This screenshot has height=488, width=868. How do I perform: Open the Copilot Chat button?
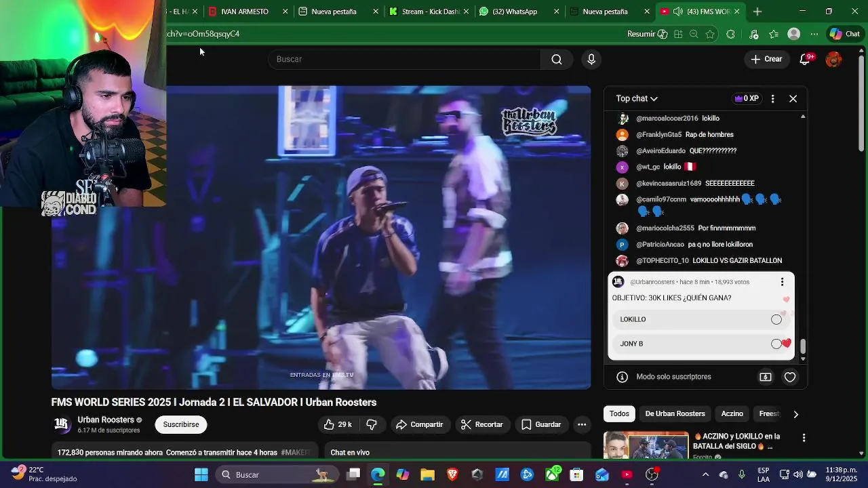(x=844, y=34)
